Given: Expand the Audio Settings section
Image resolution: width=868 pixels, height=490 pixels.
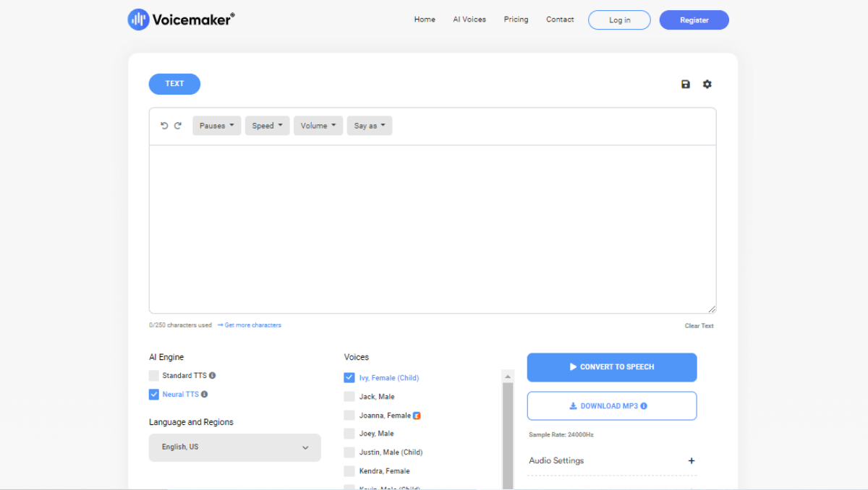Looking at the screenshot, I should (x=691, y=460).
